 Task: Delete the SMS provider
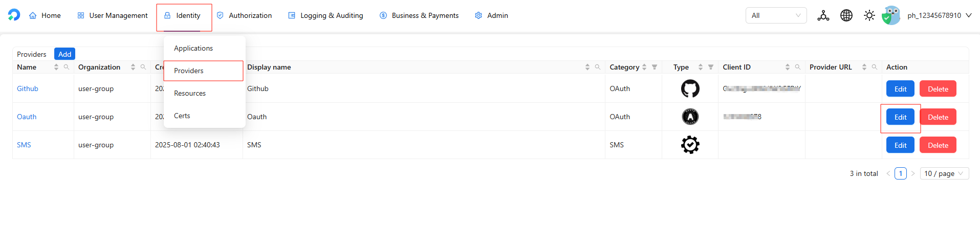938,145
